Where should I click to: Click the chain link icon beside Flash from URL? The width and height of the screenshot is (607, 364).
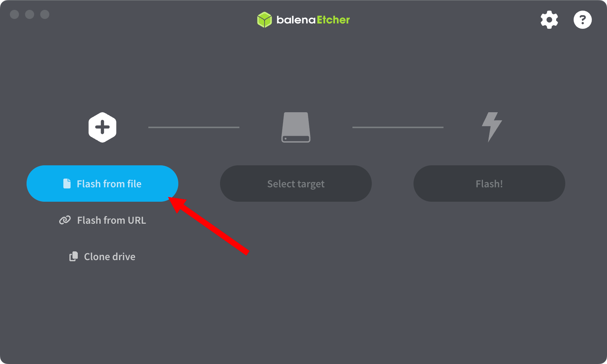pyautogui.click(x=65, y=220)
